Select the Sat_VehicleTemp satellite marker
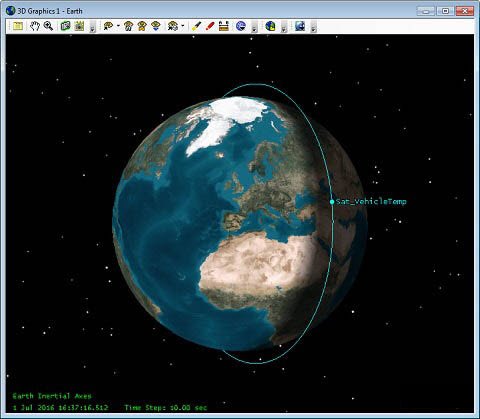The image size is (480, 419). (x=332, y=202)
